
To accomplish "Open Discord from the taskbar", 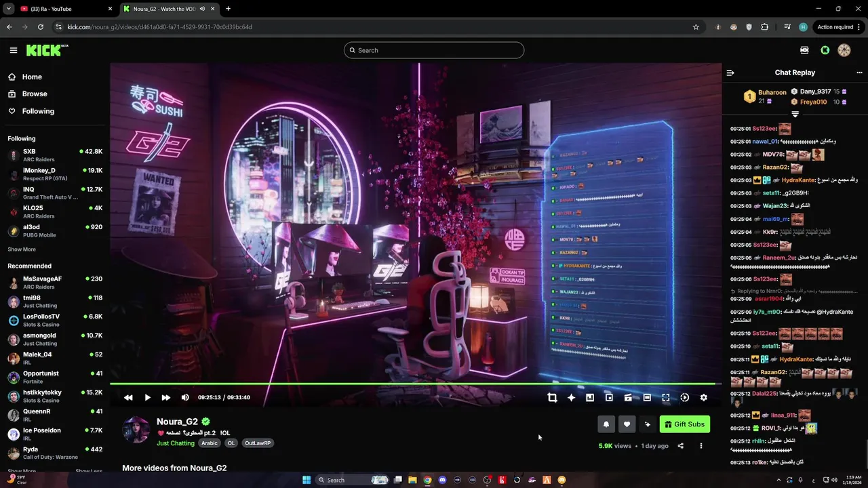I will [x=443, y=480].
